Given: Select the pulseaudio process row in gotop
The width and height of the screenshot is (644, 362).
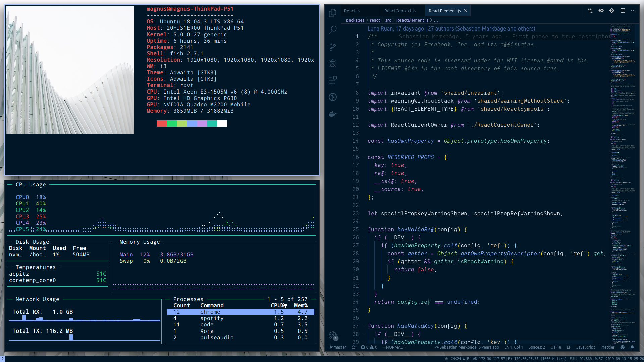Looking at the screenshot, I should [240, 338].
